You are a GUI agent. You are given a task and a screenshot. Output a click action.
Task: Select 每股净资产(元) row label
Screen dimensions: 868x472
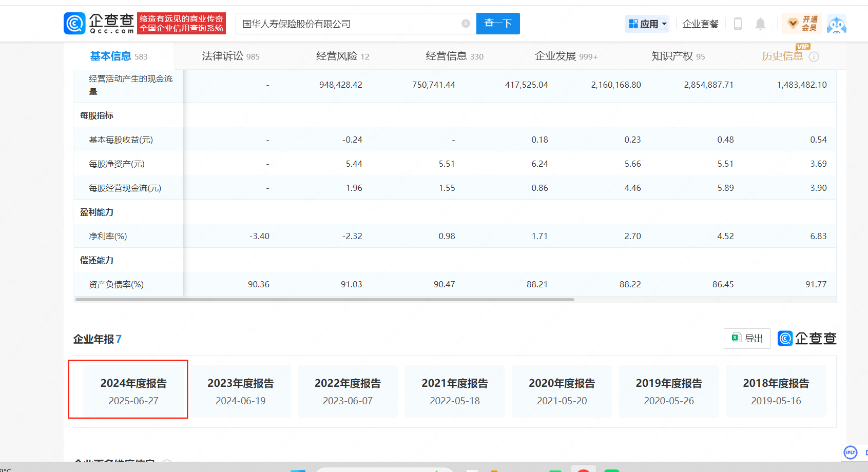point(117,164)
